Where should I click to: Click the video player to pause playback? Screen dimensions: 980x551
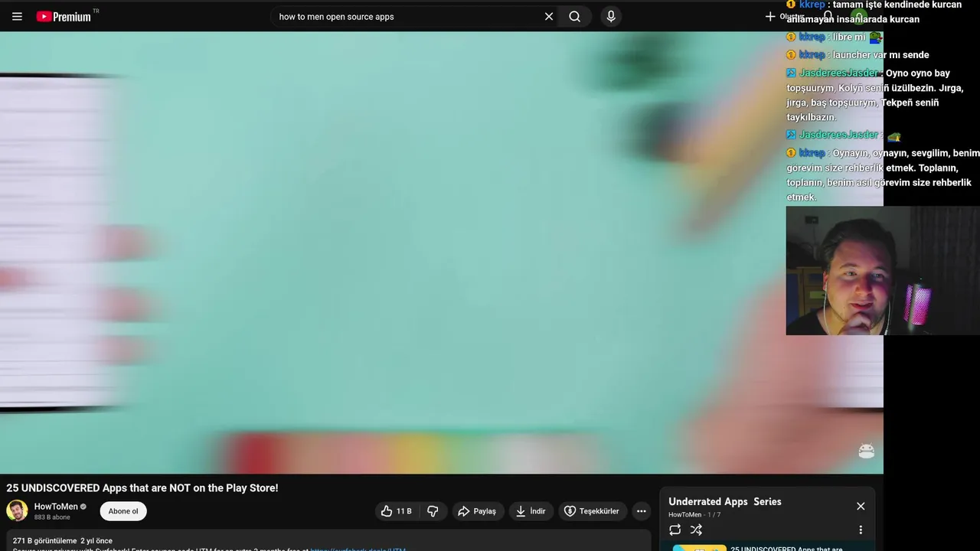pyautogui.click(x=441, y=253)
